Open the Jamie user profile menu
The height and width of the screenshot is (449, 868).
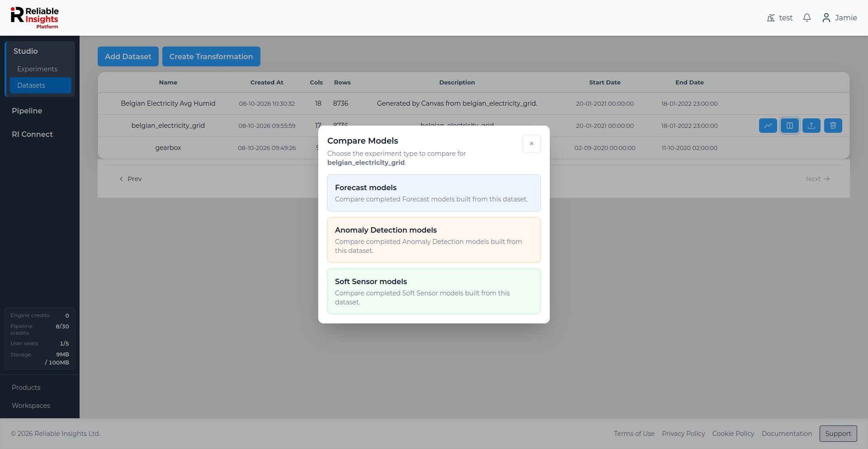point(840,18)
